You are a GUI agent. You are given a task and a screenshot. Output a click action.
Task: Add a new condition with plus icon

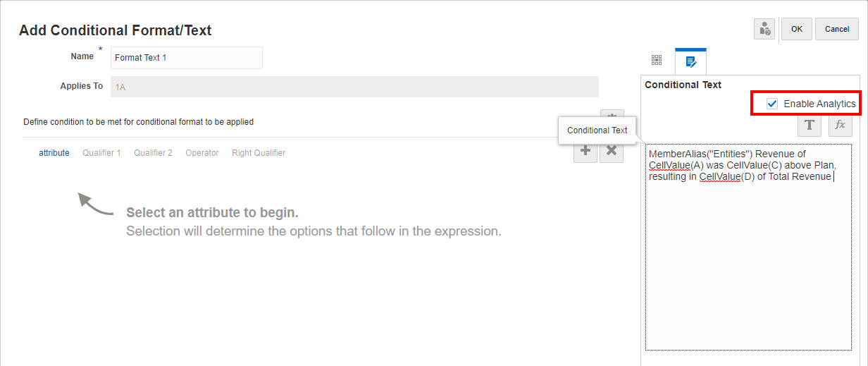click(585, 151)
